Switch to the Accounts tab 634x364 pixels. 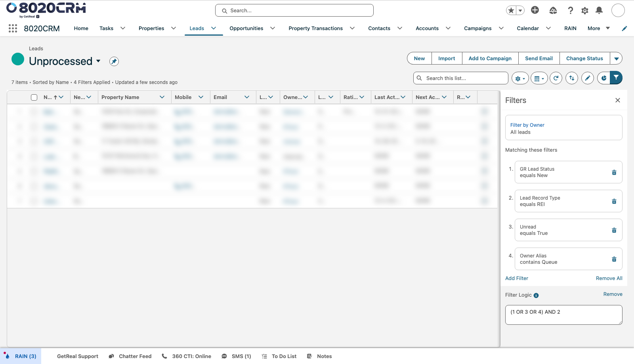[427, 28]
